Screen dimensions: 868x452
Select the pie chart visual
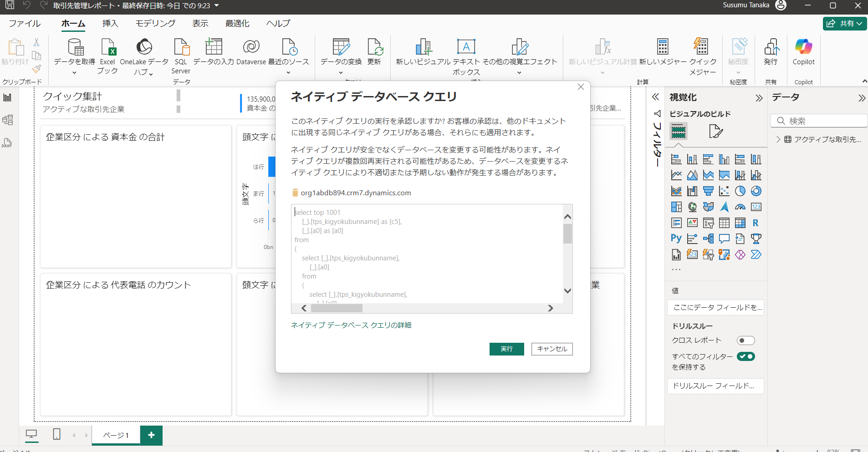coord(740,191)
